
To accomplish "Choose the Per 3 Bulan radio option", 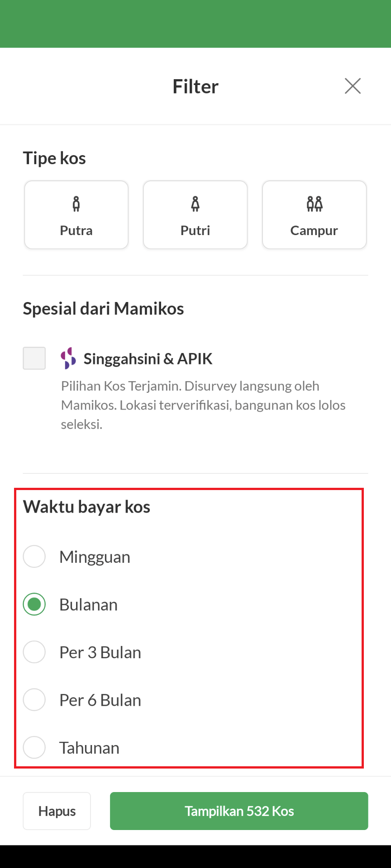I will 34,652.
